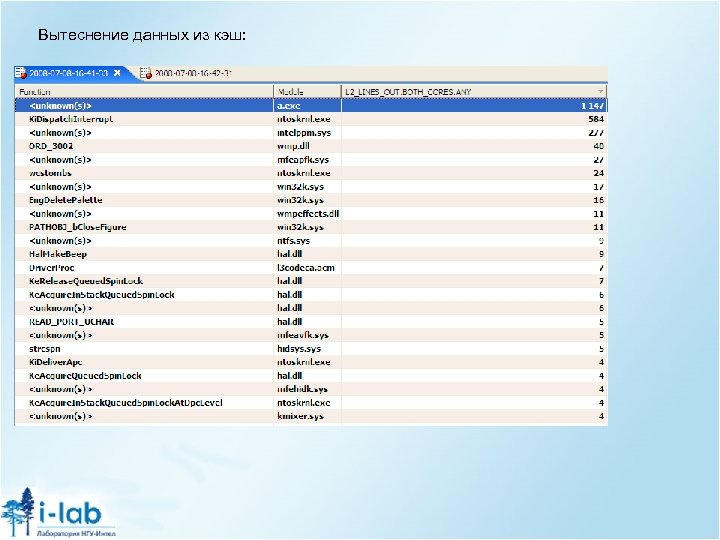Toggle the sort arrow in L2_LINES_OUT header
Screen dimensions: 720x540
click(x=600, y=92)
